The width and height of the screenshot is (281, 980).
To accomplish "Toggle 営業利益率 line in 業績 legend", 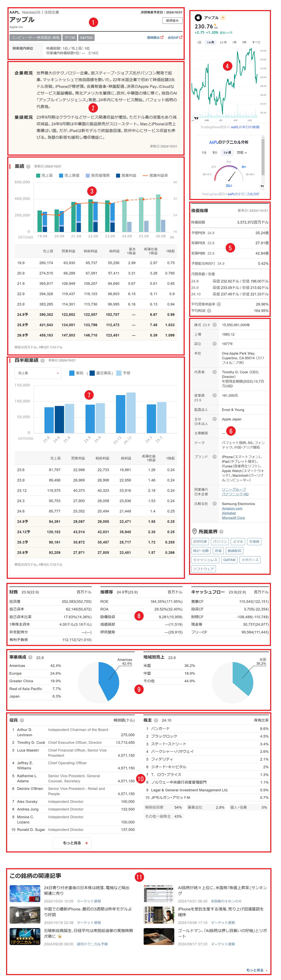I will [x=155, y=175].
